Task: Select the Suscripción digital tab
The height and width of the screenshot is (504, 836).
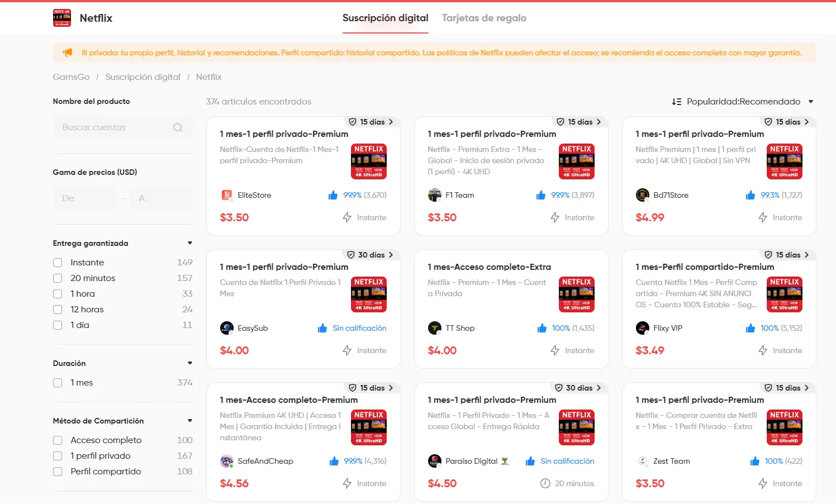Action: (x=386, y=18)
